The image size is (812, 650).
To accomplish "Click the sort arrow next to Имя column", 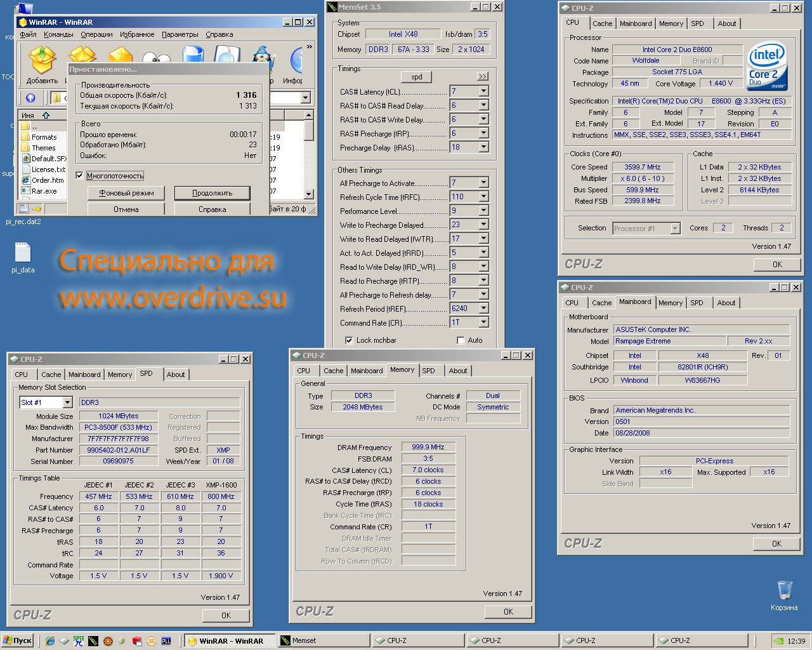I will pos(46,116).
